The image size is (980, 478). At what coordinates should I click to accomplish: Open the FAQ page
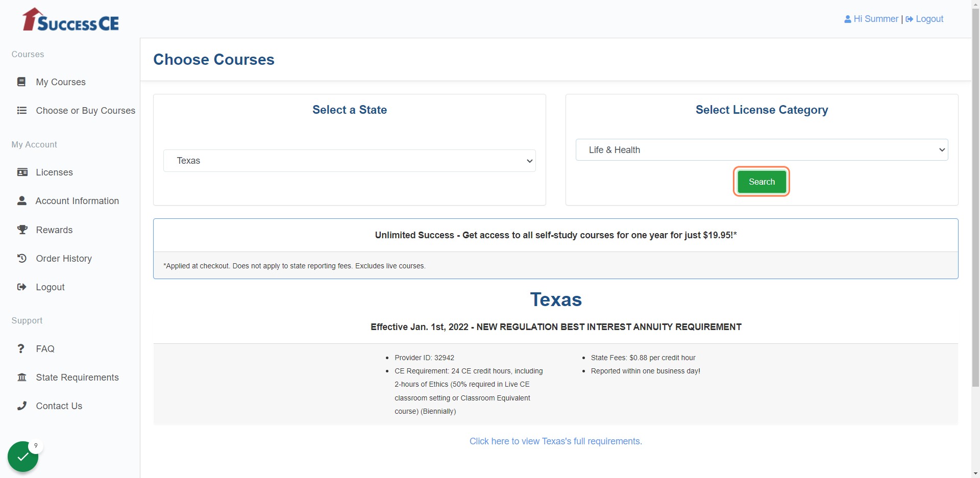[45, 348]
